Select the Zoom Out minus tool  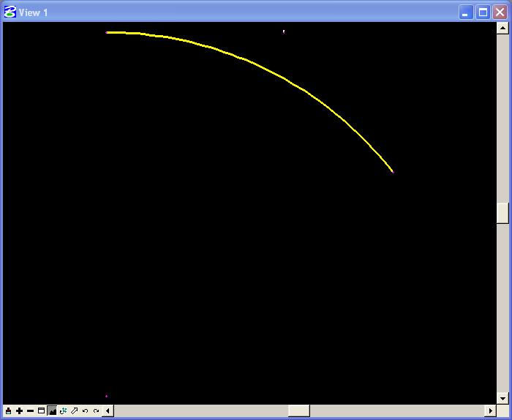[31, 411]
